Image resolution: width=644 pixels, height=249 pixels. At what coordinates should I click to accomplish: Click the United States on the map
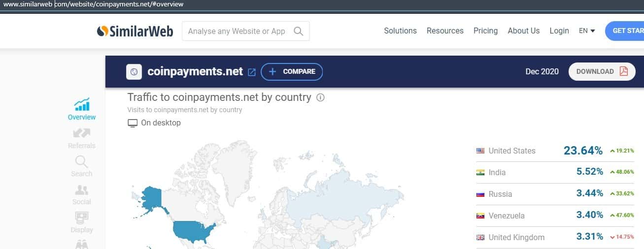(193, 232)
